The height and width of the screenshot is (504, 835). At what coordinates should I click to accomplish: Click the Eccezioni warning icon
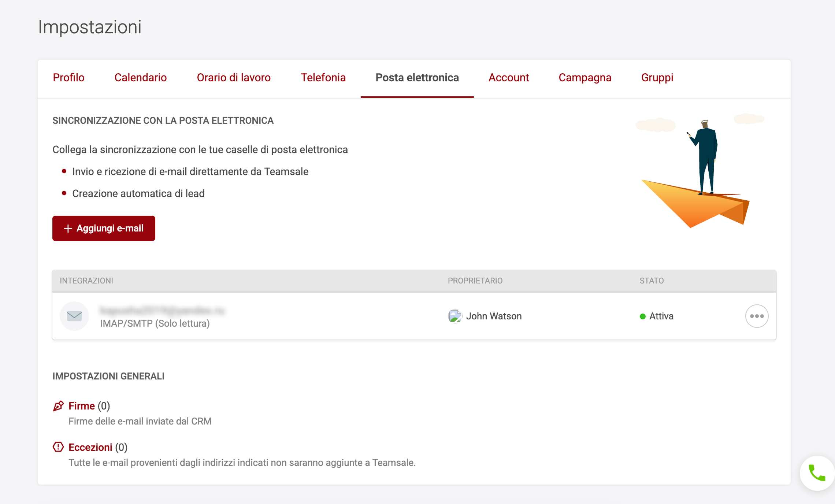58,447
